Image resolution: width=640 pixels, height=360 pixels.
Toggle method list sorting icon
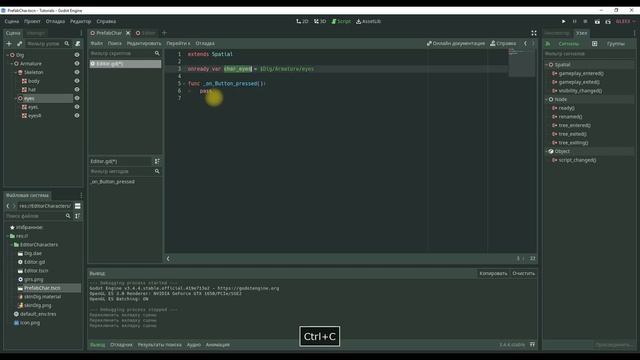(157, 161)
